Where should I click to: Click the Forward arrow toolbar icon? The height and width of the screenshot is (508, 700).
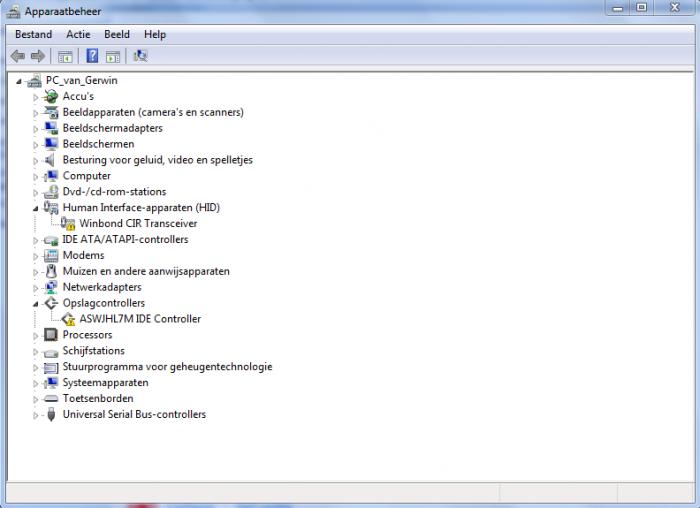(38, 56)
